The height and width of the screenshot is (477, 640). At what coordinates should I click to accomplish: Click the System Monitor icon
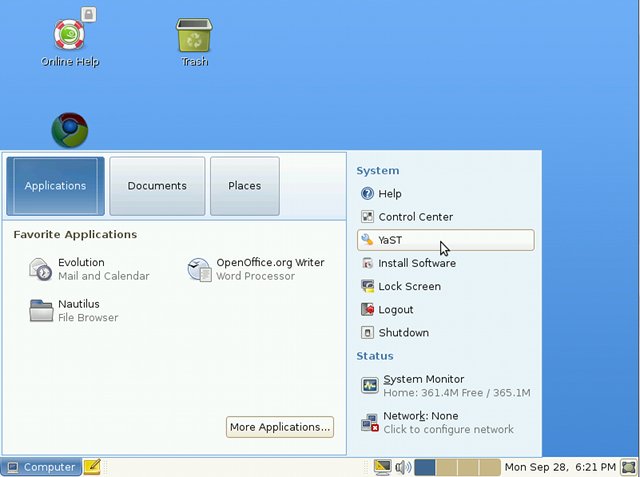click(x=370, y=385)
